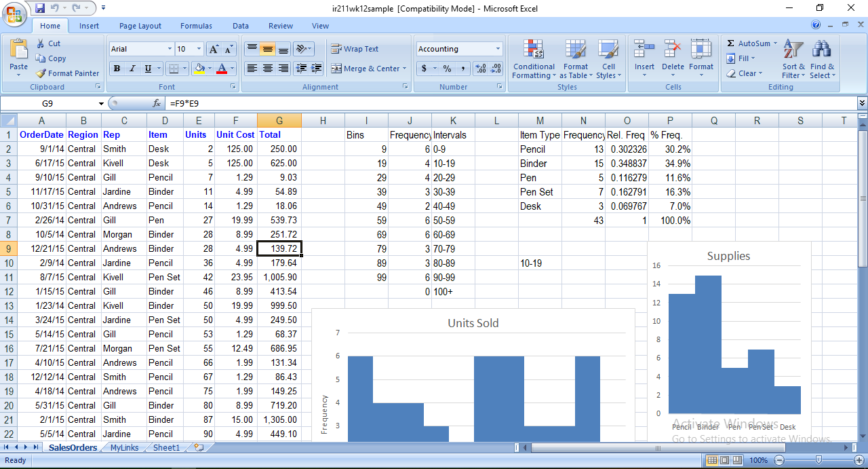Toggle Bold formatting

(x=117, y=69)
